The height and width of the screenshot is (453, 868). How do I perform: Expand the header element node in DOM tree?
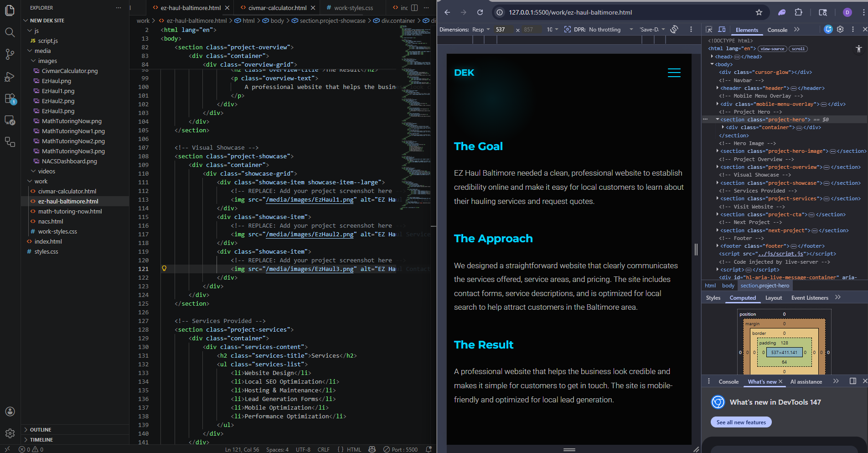(x=718, y=88)
